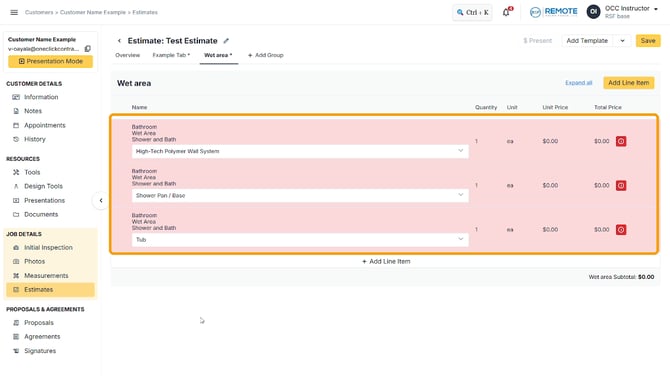Click quantity 1 in Tub row
The width and height of the screenshot is (670, 376).
pyautogui.click(x=476, y=230)
